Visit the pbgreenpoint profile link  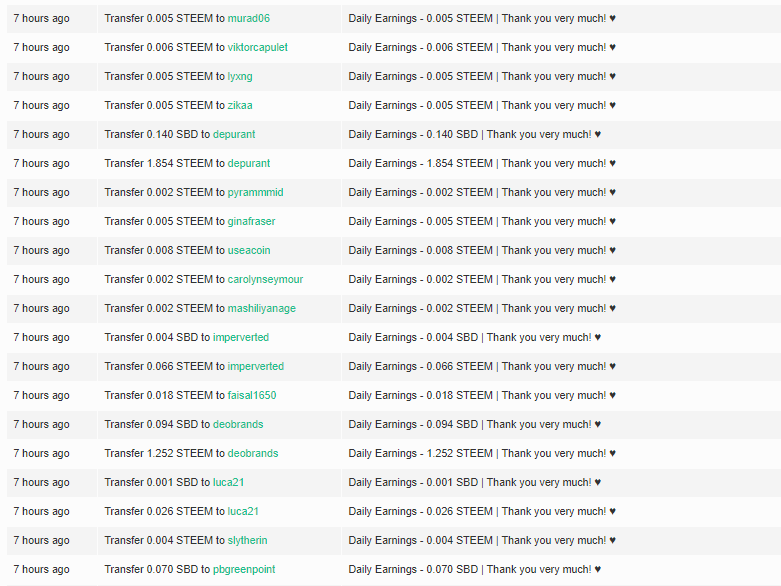click(244, 569)
